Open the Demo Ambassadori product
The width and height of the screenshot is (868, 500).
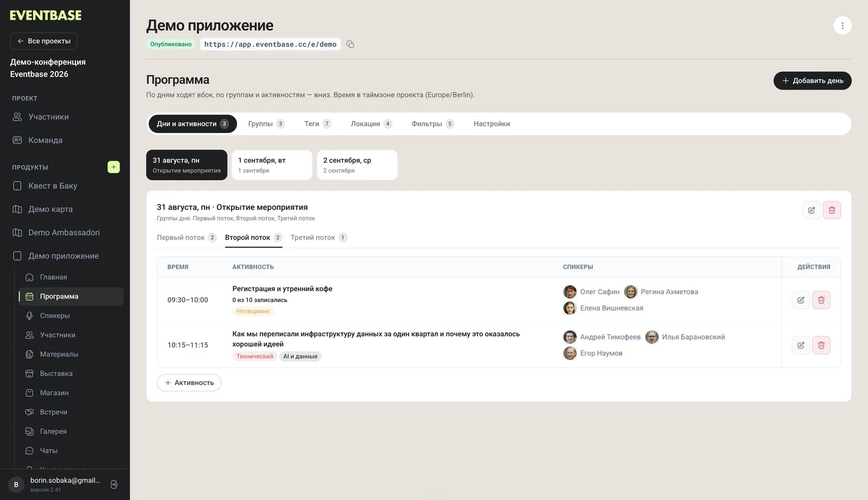click(65, 233)
